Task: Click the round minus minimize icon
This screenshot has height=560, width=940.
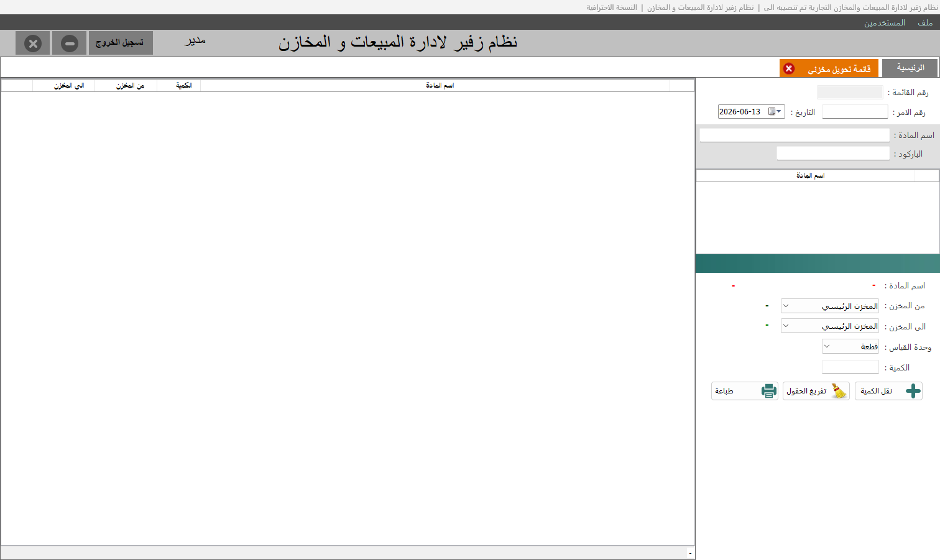Action: pos(70,44)
